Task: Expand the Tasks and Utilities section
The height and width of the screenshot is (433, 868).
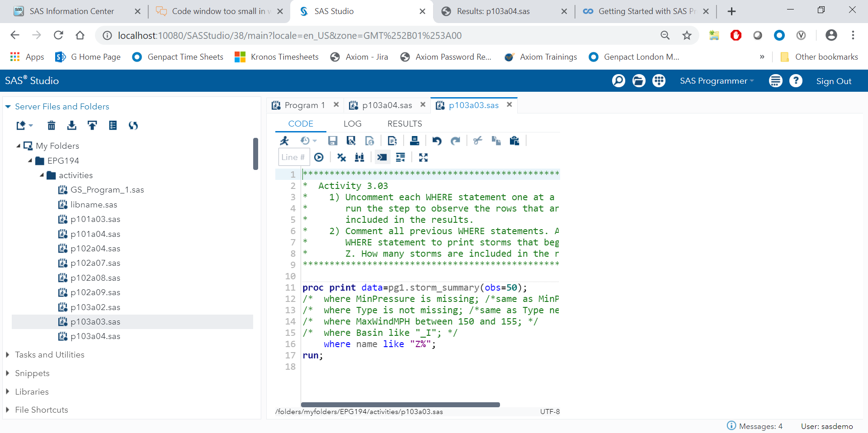Action: coord(49,355)
